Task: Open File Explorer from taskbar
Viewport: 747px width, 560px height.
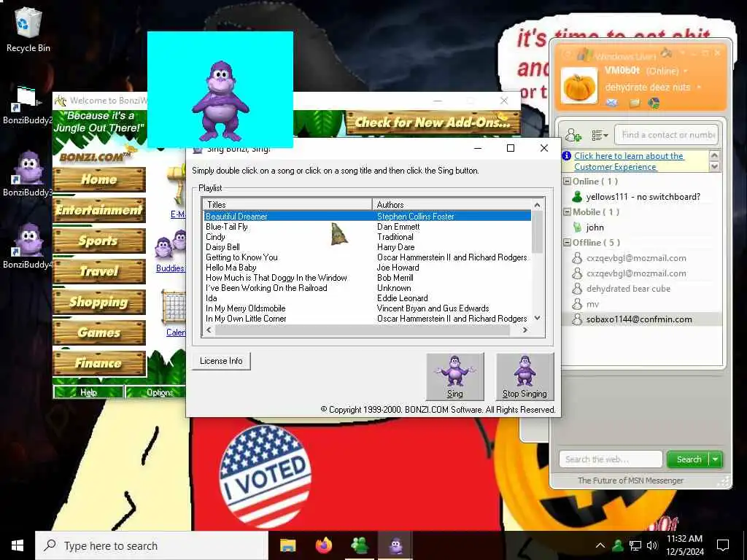Action: [x=287, y=545]
